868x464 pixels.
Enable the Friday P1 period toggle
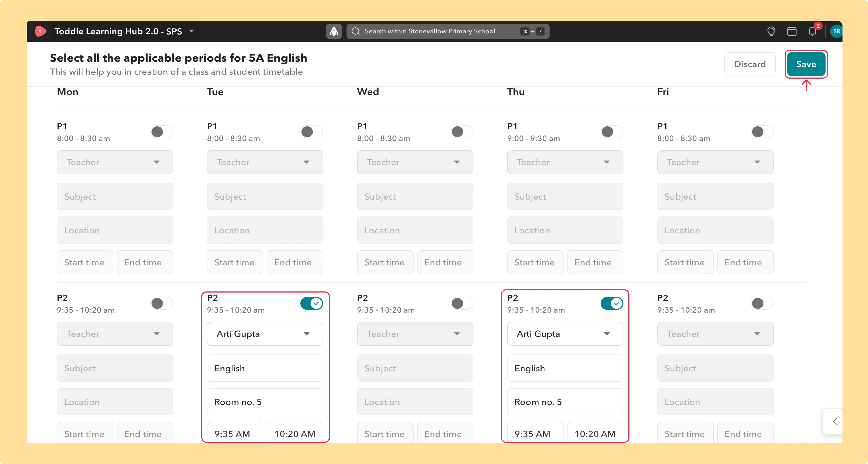click(x=762, y=132)
